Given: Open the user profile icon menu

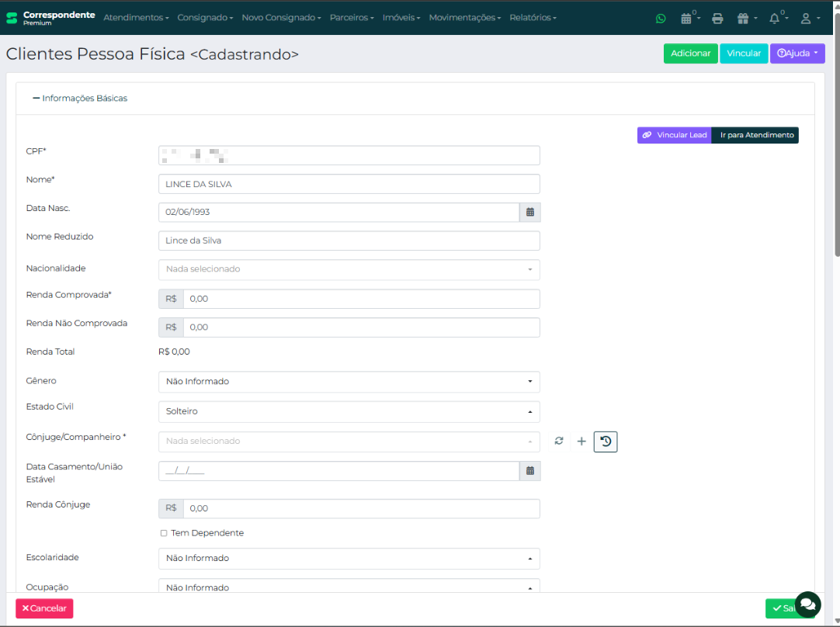Looking at the screenshot, I should [807, 18].
